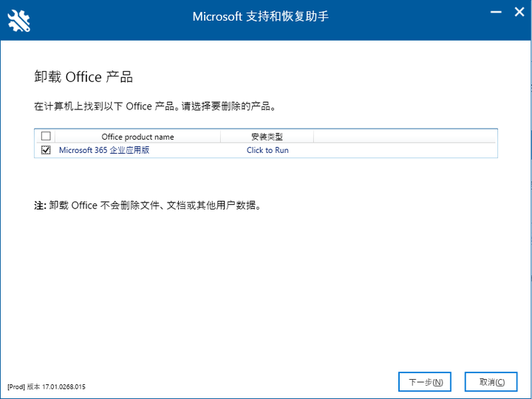Click the empty third column header

point(405,137)
